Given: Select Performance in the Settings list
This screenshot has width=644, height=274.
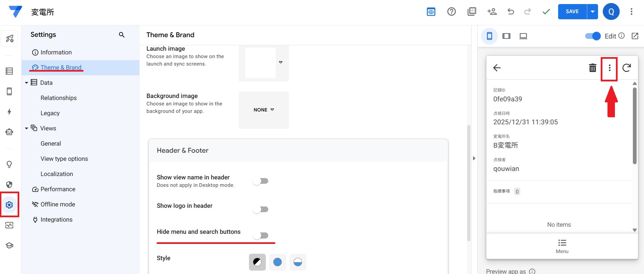Looking at the screenshot, I should pyautogui.click(x=58, y=189).
